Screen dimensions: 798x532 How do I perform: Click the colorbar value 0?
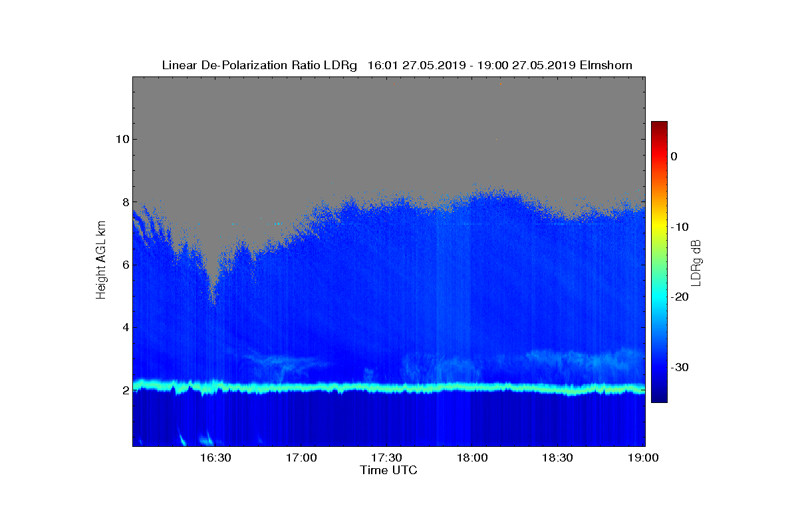click(674, 156)
